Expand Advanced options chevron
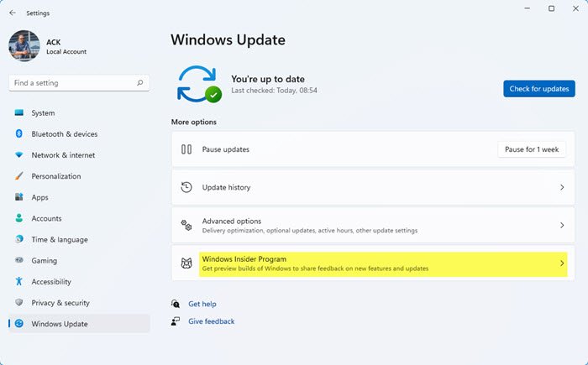 pyautogui.click(x=562, y=225)
